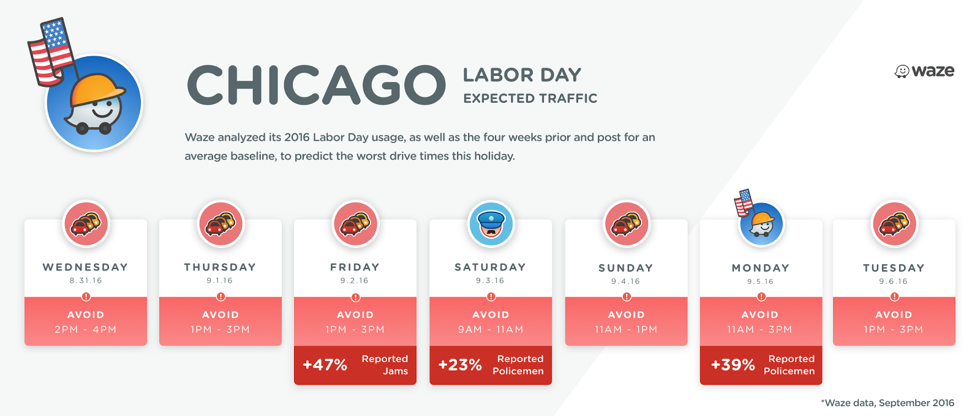The height and width of the screenshot is (416, 980).
Task: Click the Labor Day Expected Traffic subtitle
Action: [530, 86]
